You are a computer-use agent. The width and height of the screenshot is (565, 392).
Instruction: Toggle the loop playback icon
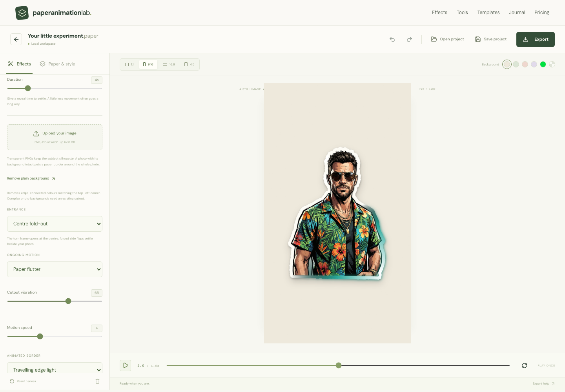click(524, 365)
